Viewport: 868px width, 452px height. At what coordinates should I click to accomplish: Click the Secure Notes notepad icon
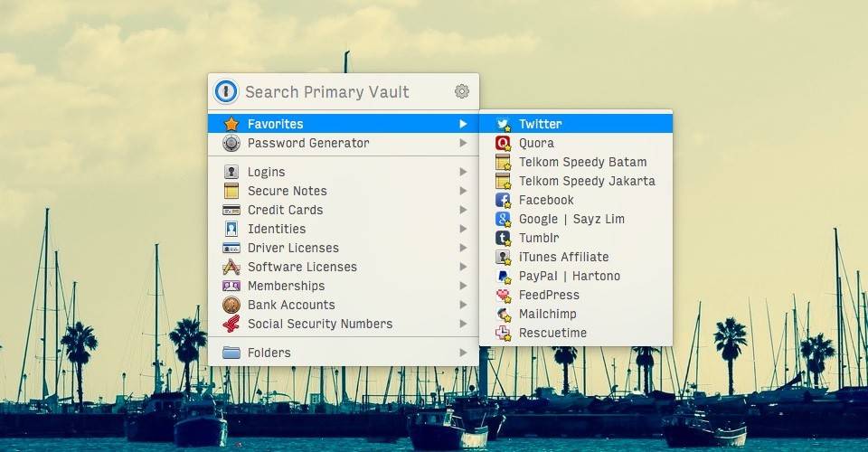pos(231,191)
